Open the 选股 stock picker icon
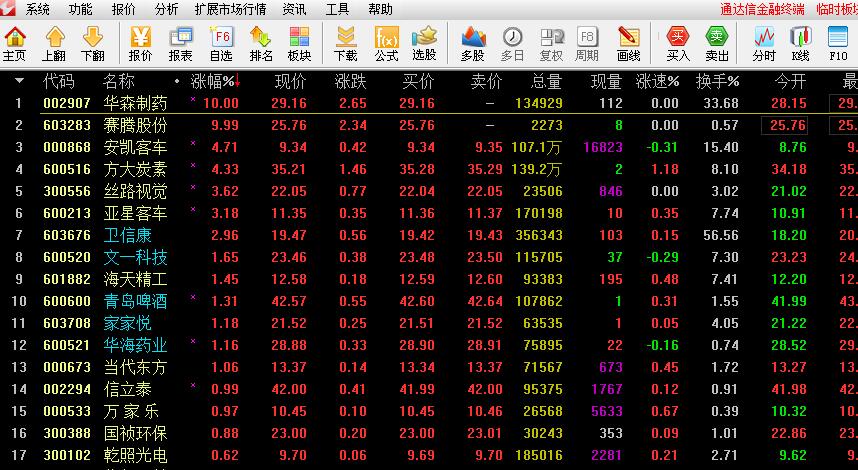Screen dimensions: 858x470 coord(424,44)
